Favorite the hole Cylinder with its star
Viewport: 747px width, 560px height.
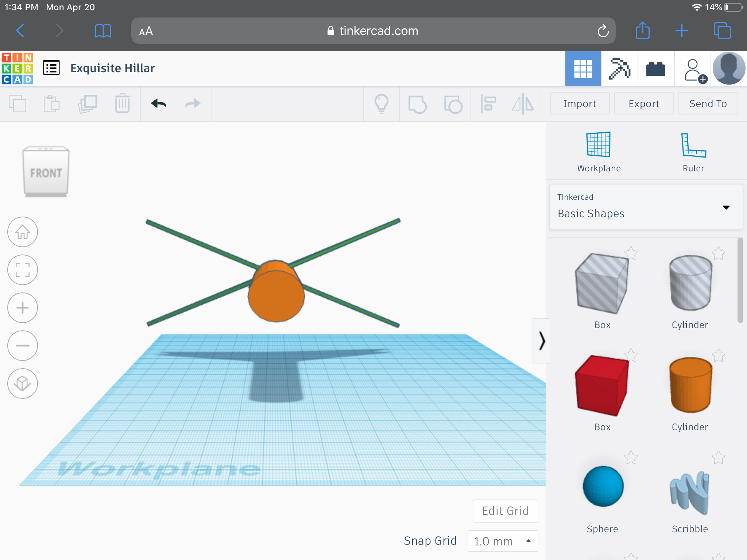[719, 253]
